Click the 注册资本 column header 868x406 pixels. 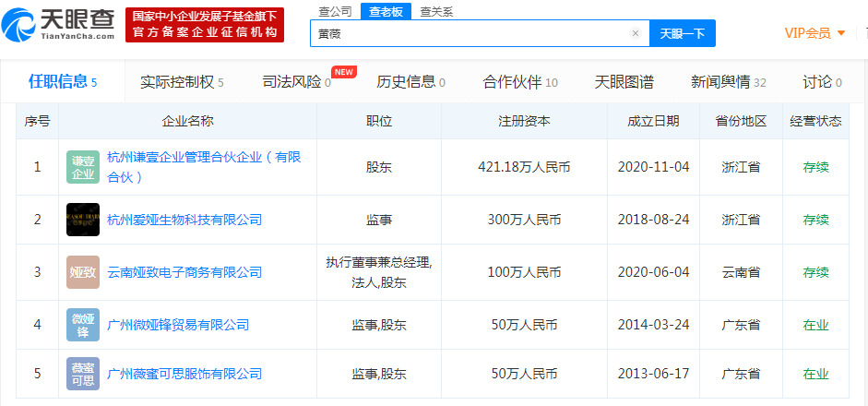(524, 121)
